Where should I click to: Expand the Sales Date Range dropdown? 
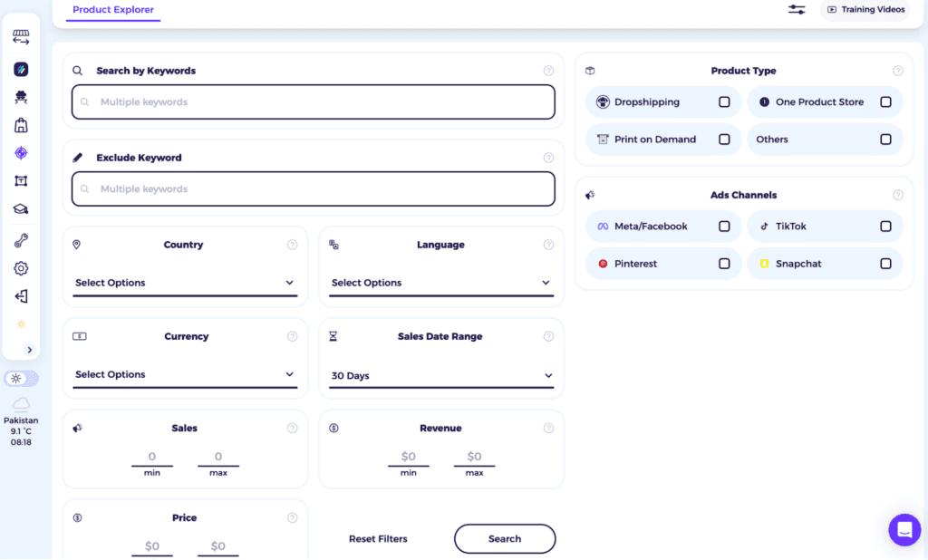coord(441,375)
